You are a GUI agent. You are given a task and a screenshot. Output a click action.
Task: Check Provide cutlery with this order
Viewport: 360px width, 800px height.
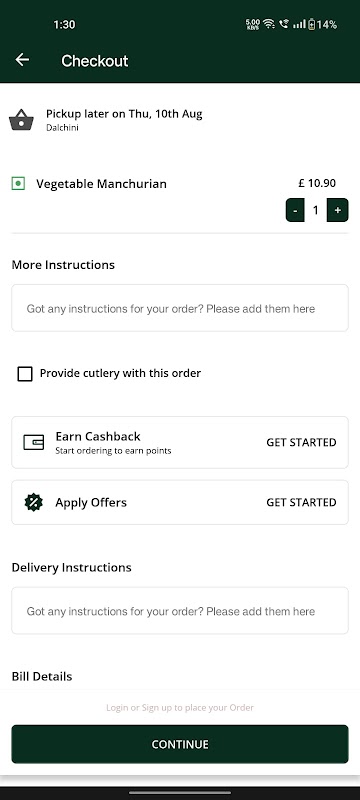[x=25, y=374]
